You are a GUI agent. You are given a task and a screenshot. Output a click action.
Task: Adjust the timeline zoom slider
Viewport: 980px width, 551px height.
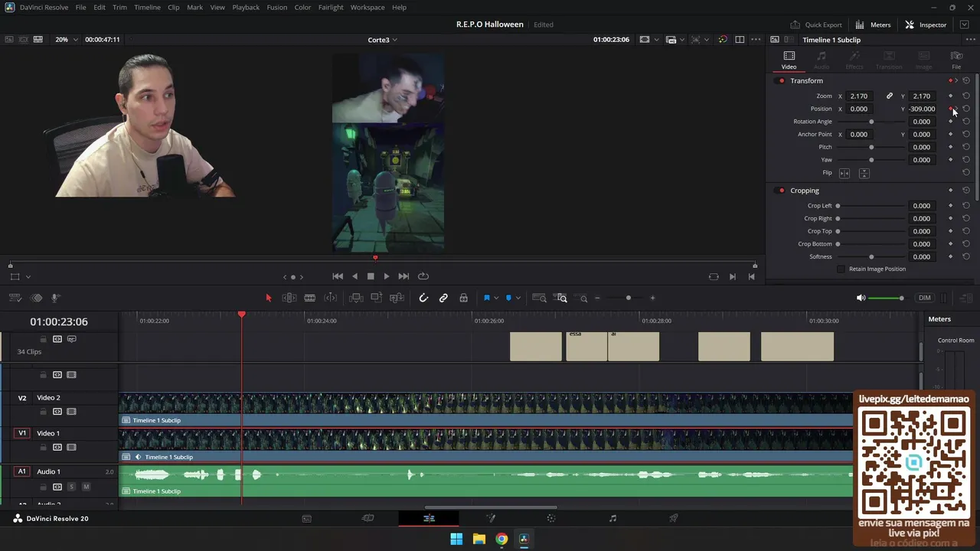click(x=628, y=298)
